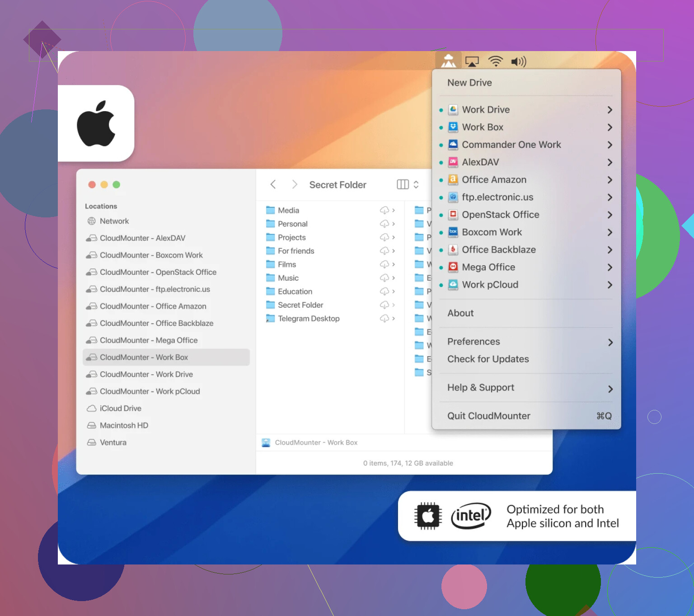Click the green status dot beside Work pCloud
The height and width of the screenshot is (616, 694).
pyautogui.click(x=441, y=285)
